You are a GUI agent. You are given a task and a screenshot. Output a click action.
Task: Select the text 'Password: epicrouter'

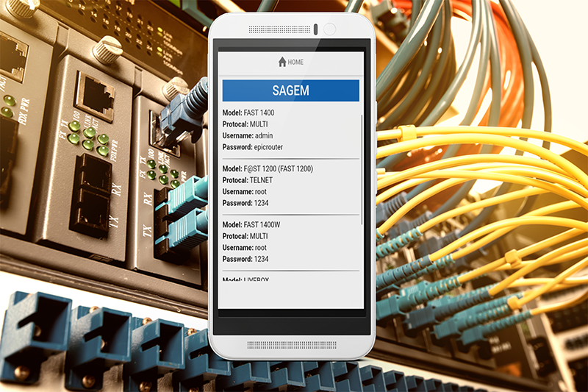[252, 147]
